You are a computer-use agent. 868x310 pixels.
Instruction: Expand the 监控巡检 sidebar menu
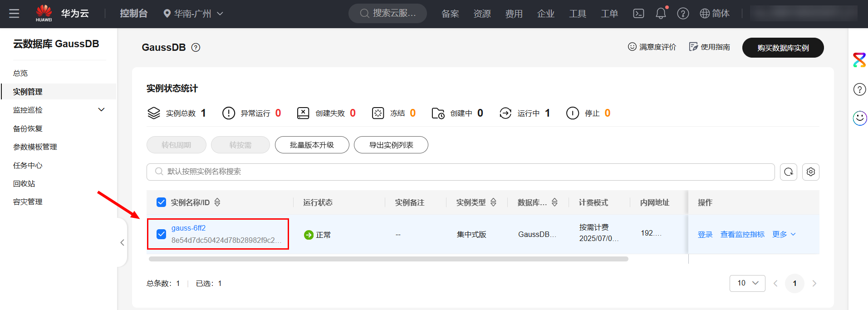102,110
